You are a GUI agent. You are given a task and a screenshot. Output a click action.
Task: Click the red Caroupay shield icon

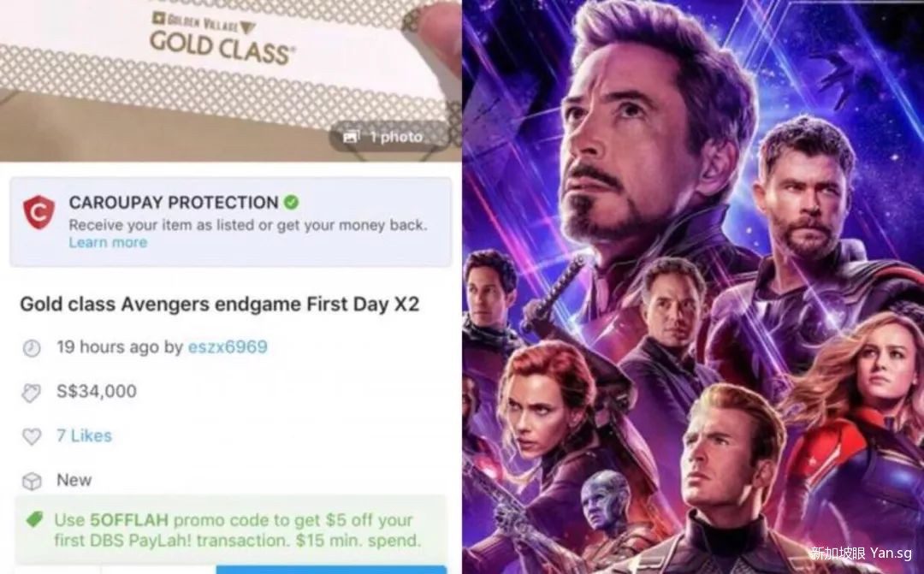pyautogui.click(x=38, y=211)
